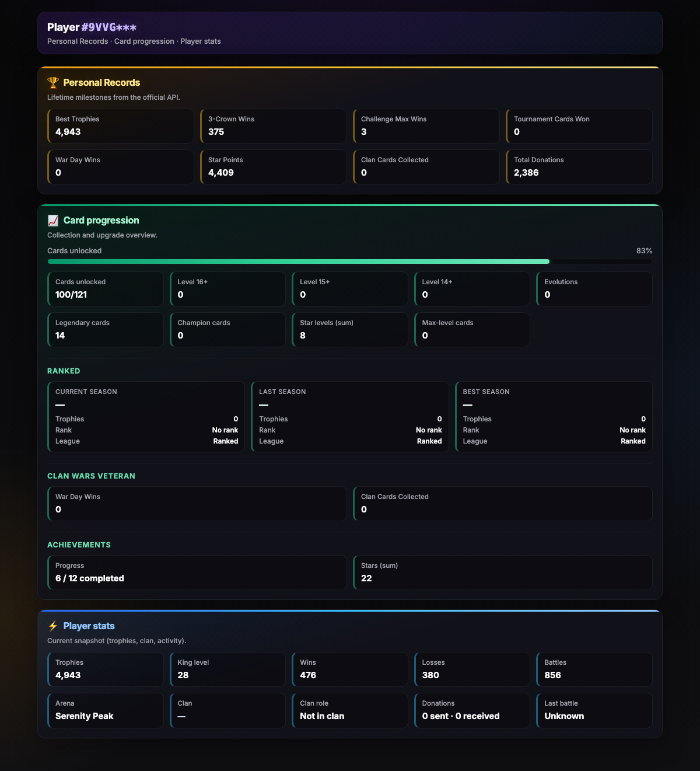Select the Arena Serenity Peak tile
700x771 pixels.
click(x=106, y=710)
